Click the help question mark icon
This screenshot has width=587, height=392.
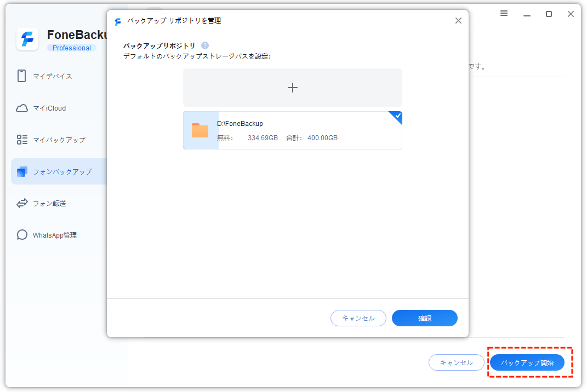pos(205,45)
